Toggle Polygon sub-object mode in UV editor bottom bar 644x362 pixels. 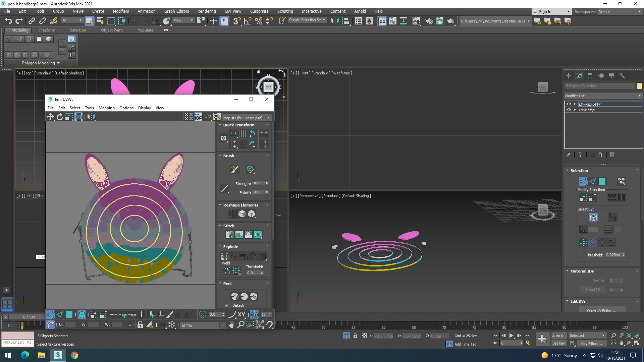(69, 314)
